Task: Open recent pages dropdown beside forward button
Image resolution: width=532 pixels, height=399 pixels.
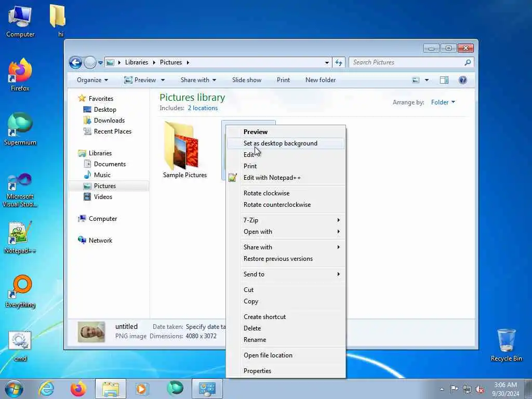Action: [x=100, y=63]
